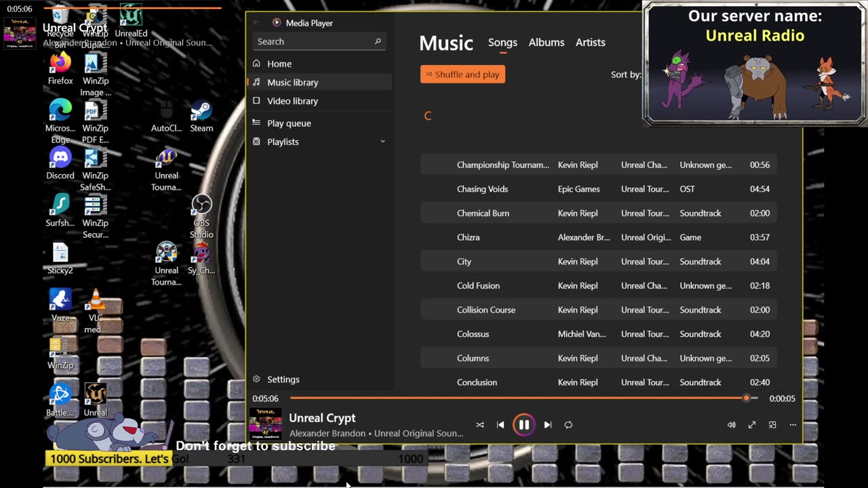
Task: Select the WinZip SafeShare desktop icon
Action: (96, 169)
